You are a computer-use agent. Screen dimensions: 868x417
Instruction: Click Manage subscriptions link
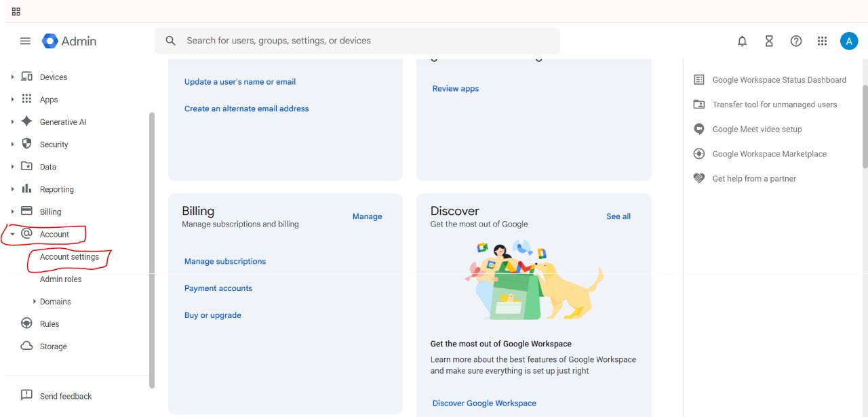tap(225, 261)
